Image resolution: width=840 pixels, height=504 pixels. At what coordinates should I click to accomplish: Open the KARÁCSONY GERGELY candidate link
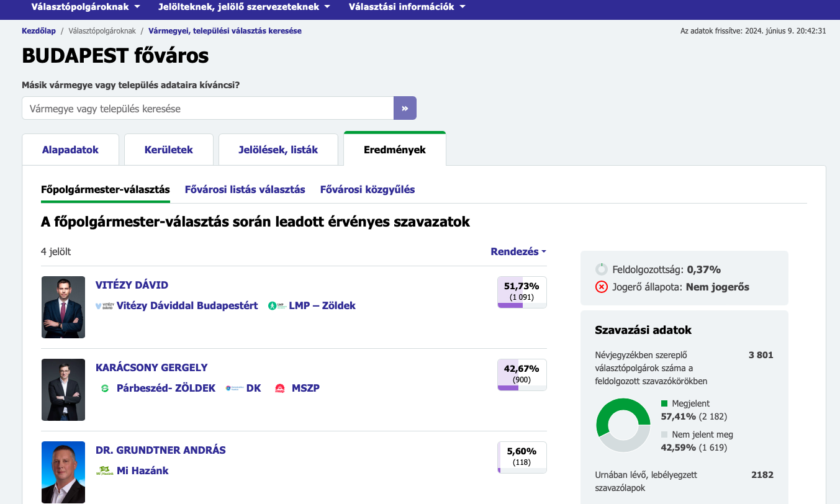[x=151, y=367]
